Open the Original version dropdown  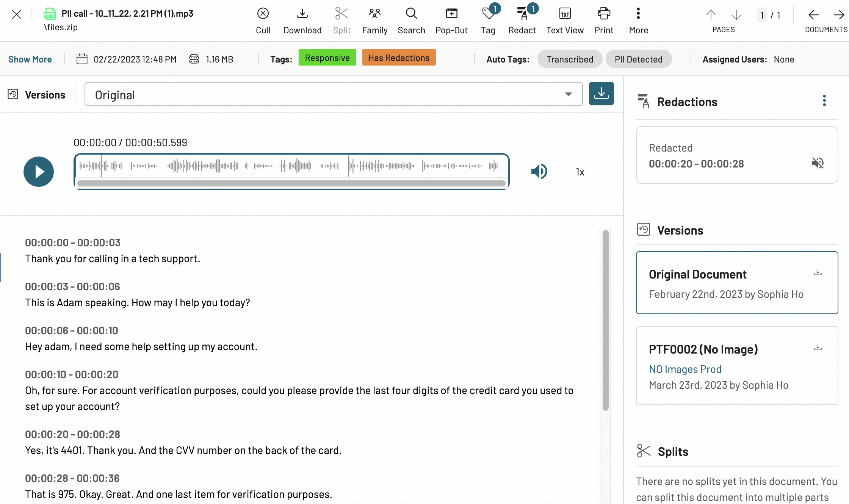[x=334, y=94]
